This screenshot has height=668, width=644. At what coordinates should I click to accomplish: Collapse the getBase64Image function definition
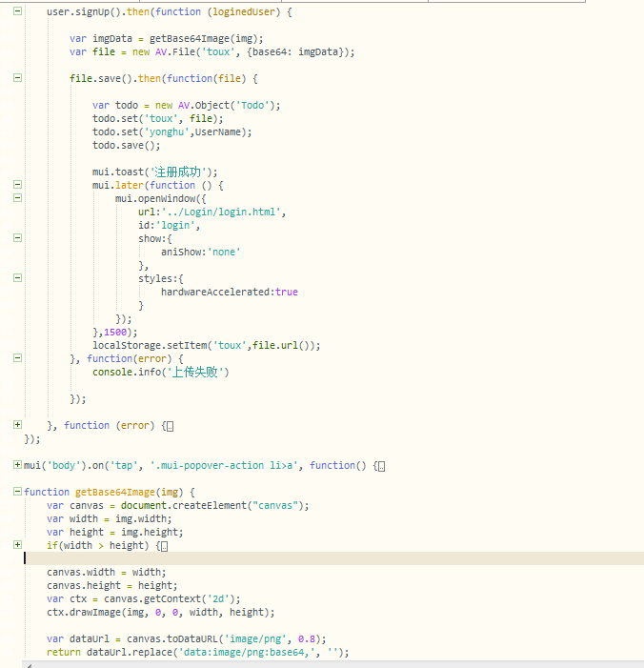pyautogui.click(x=17, y=491)
